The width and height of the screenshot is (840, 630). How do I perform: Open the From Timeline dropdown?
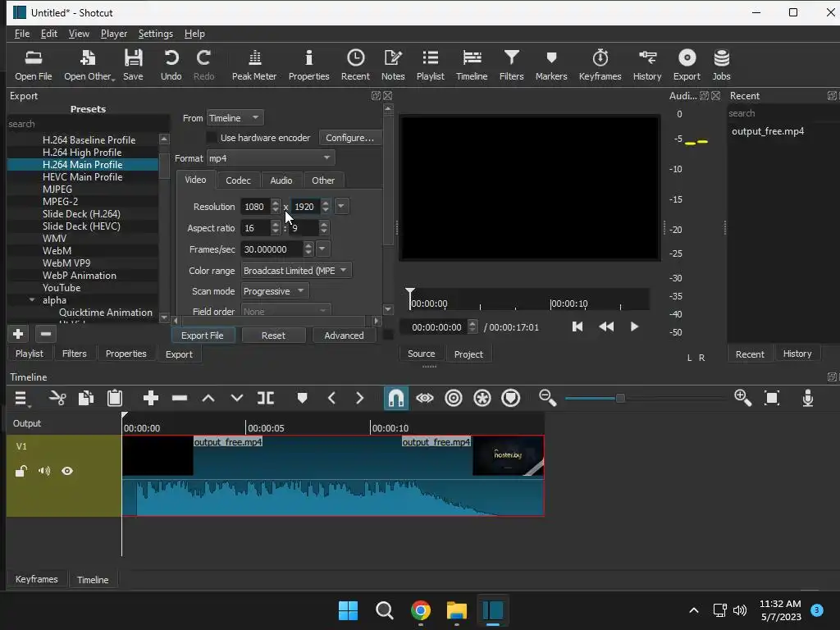[x=234, y=118]
